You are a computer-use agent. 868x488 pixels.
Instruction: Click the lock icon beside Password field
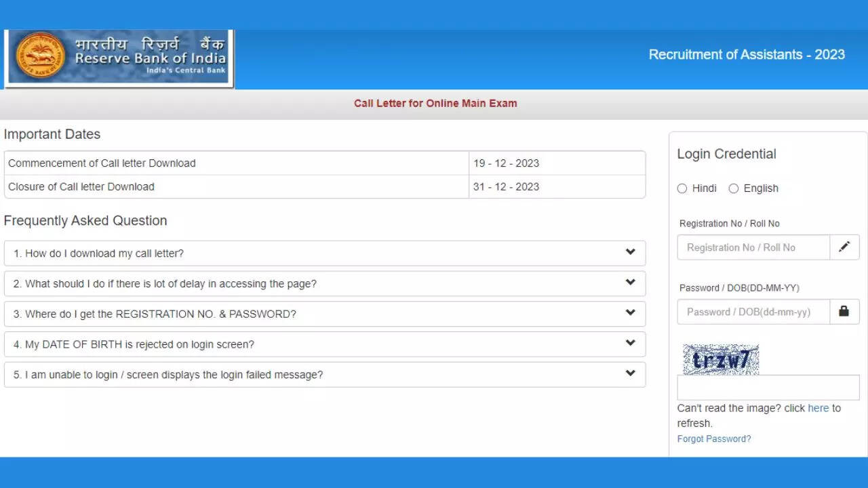pos(844,312)
